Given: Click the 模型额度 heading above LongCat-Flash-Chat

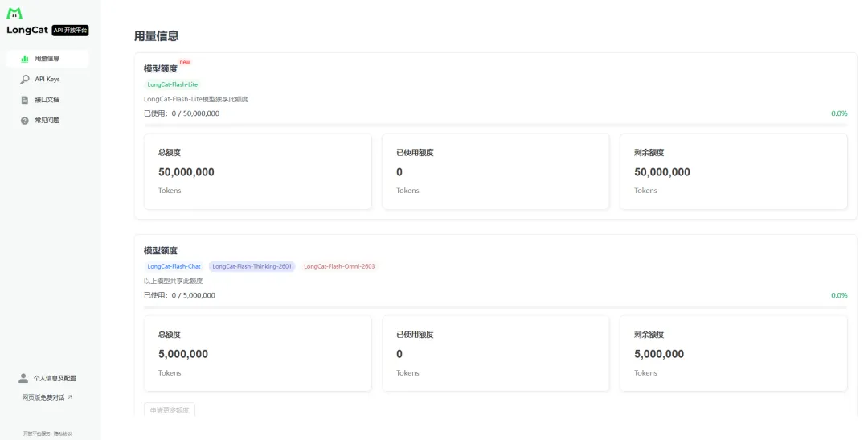Looking at the screenshot, I should click(161, 250).
